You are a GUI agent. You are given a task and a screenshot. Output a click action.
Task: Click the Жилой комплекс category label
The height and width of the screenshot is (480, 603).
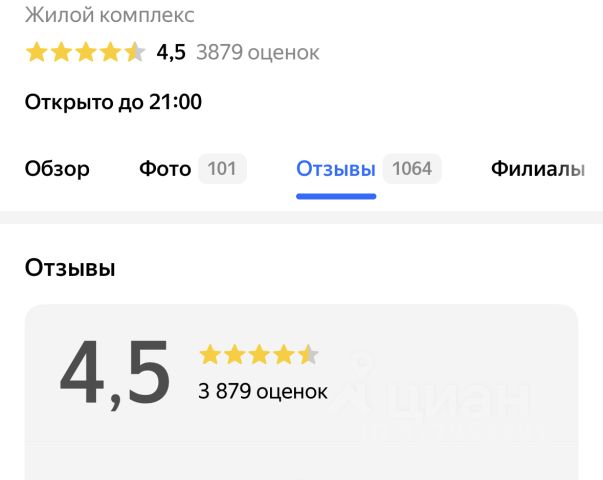[109, 16]
